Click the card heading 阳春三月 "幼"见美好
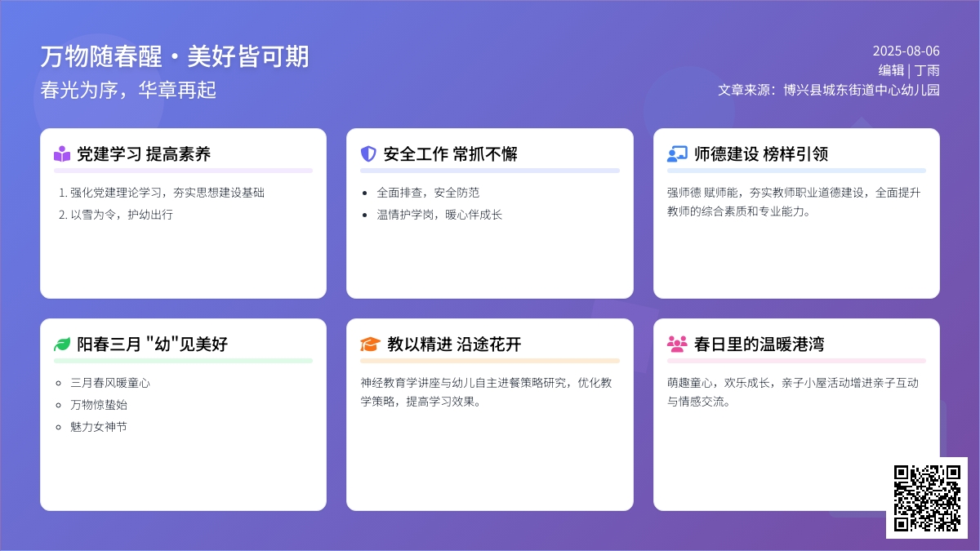980x551 pixels. pos(153,344)
